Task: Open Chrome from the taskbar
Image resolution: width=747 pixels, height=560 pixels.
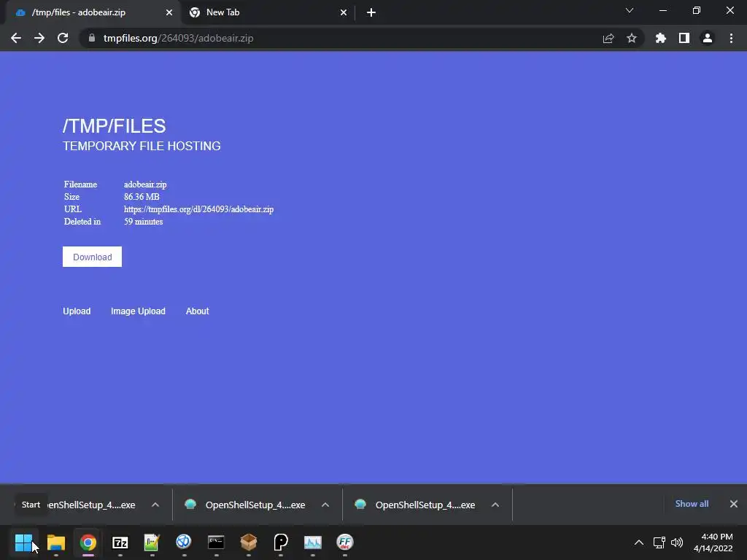Action: click(x=88, y=542)
